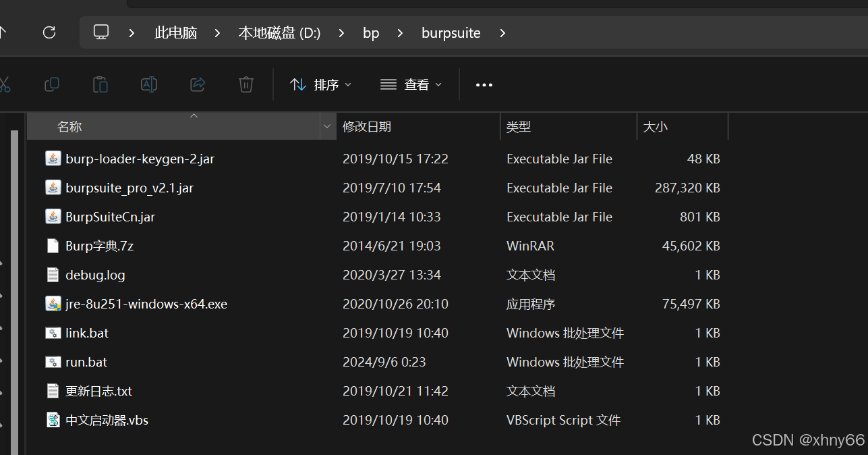Select run.bat file name

coord(86,362)
